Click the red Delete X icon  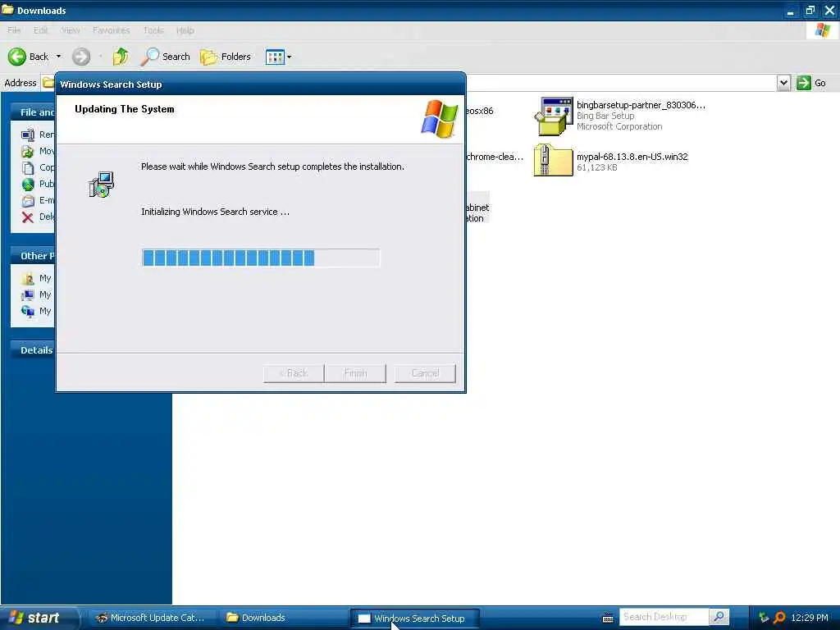(28, 217)
